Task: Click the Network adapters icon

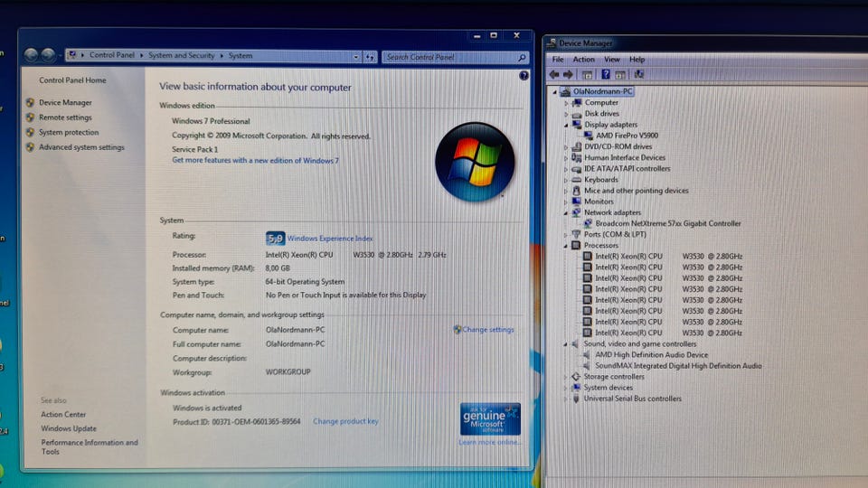Action: (x=576, y=212)
